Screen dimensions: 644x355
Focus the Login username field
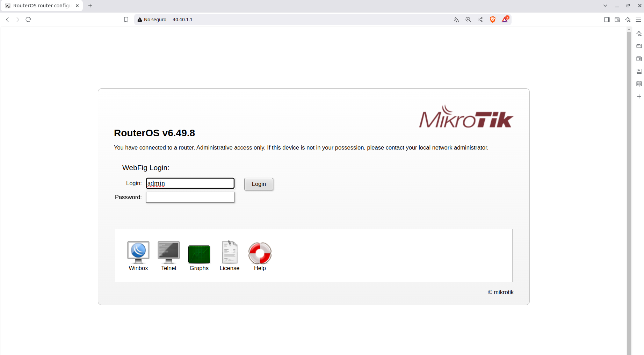coord(190,183)
